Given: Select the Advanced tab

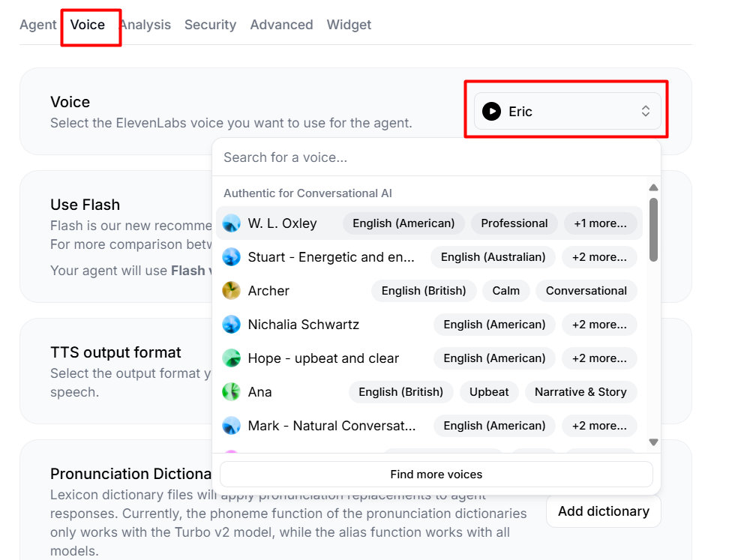Looking at the screenshot, I should coord(281,25).
